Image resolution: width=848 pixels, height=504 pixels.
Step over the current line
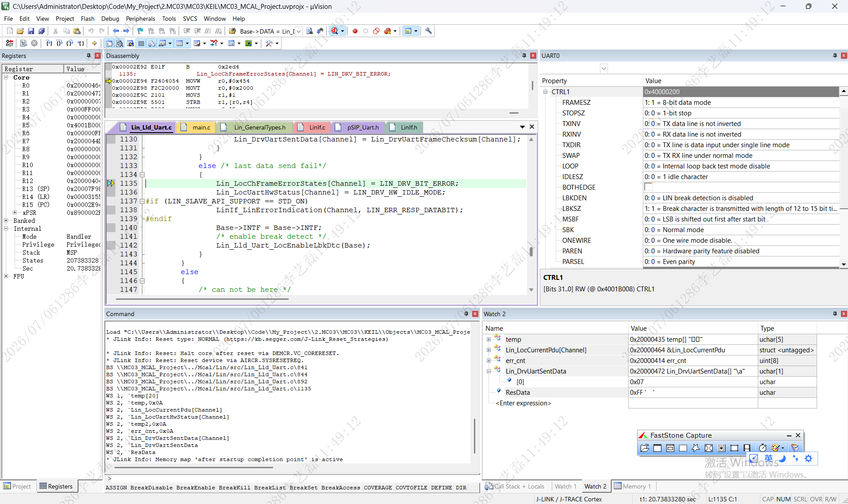(60, 43)
